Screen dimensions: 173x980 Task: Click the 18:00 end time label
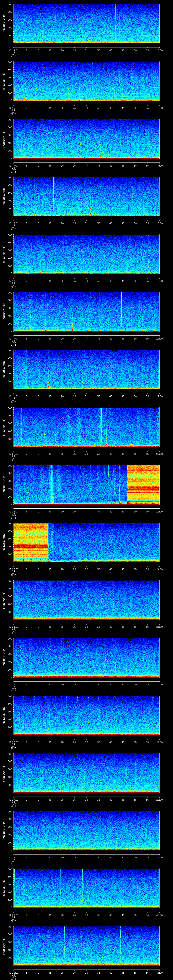[159, 223]
